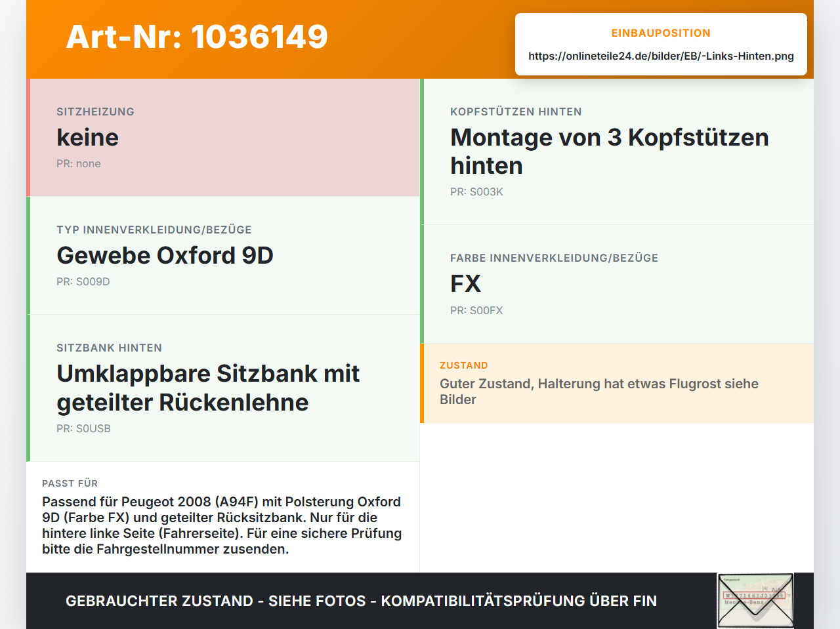Screen dimensions: 840x629
Task: Select the 'Gewebe Oxford 9D' value
Action: [165, 255]
